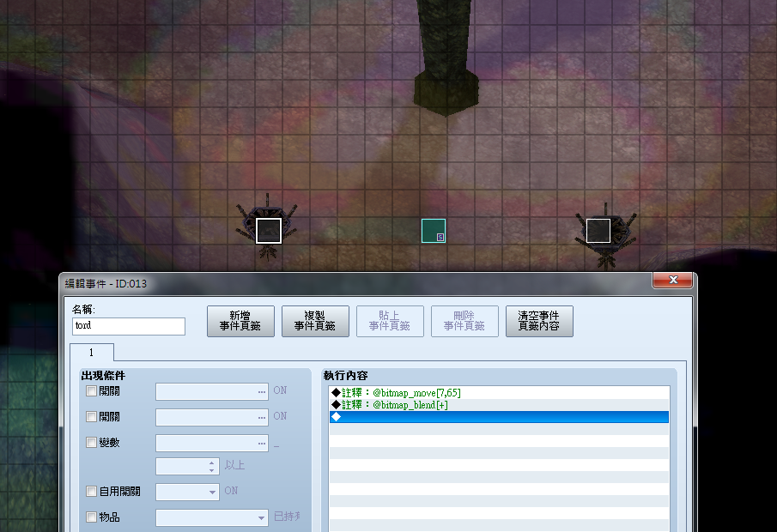777x532 pixels.
Task: Select the left torch event on the map
Action: [269, 231]
